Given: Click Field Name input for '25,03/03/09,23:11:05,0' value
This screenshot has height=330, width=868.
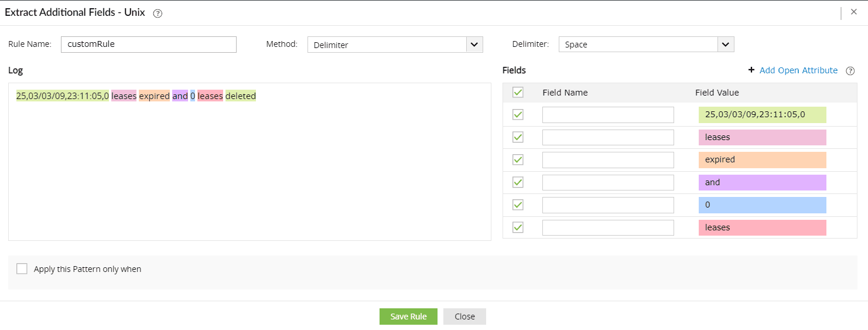Looking at the screenshot, I should (x=608, y=115).
